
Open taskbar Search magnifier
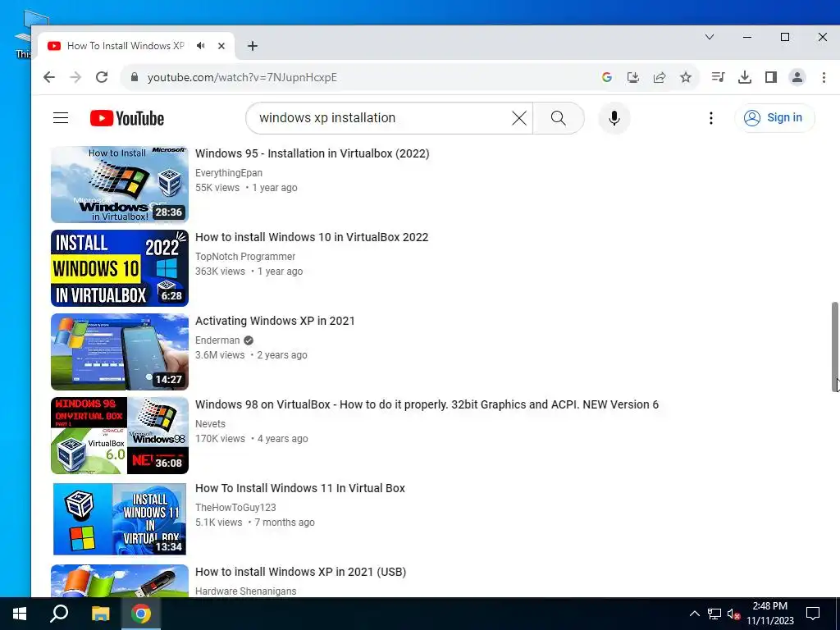59,614
